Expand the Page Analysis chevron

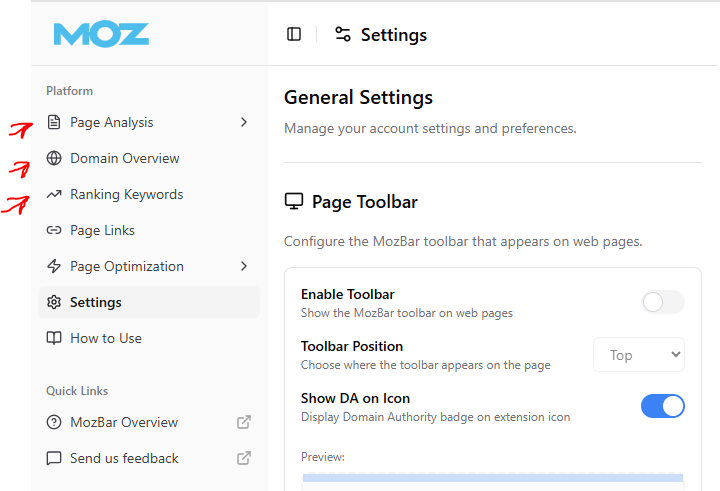tap(244, 122)
